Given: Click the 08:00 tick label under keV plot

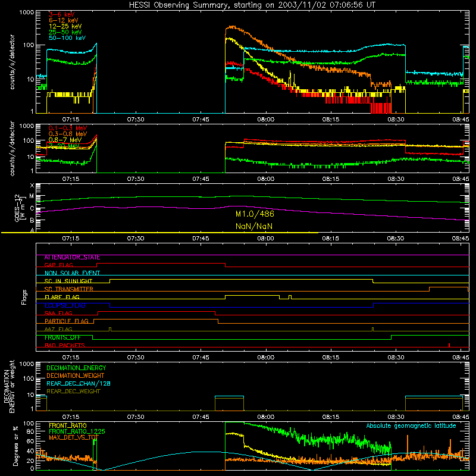Looking at the screenshot, I should 266,120.
